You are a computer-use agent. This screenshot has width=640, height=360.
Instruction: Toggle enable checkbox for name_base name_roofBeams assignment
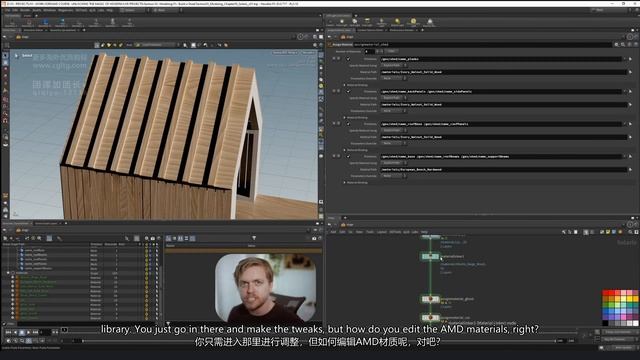348,156
